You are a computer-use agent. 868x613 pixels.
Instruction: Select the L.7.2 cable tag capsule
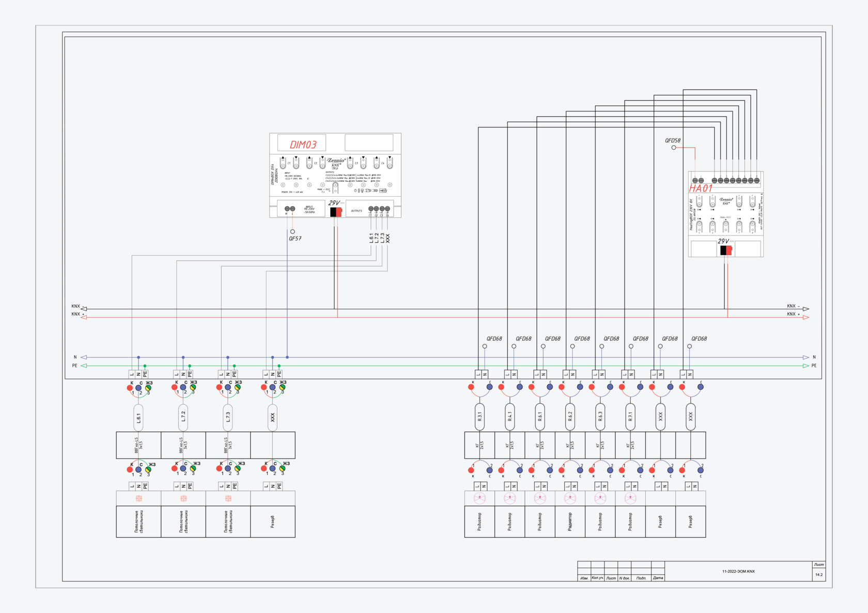183,417
